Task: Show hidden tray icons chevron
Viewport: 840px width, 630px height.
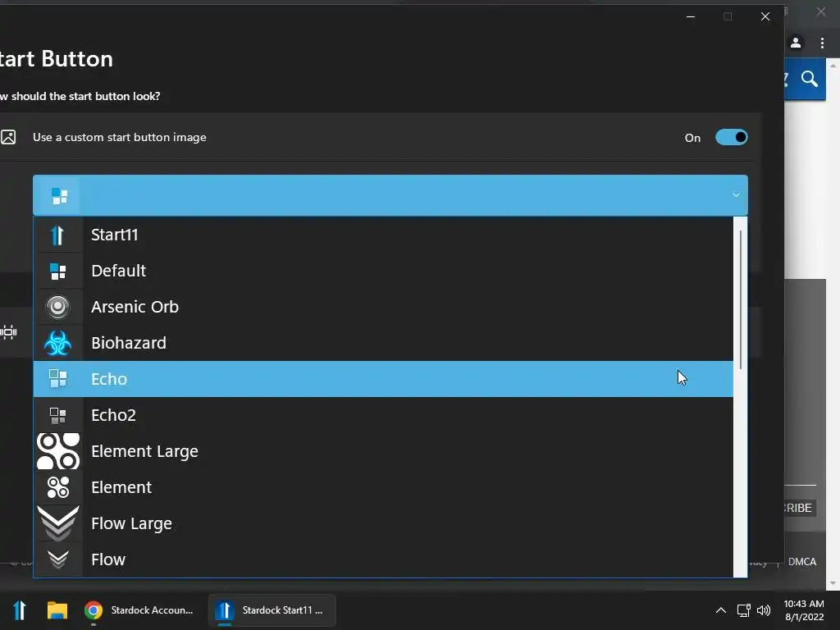Action: pos(721,610)
